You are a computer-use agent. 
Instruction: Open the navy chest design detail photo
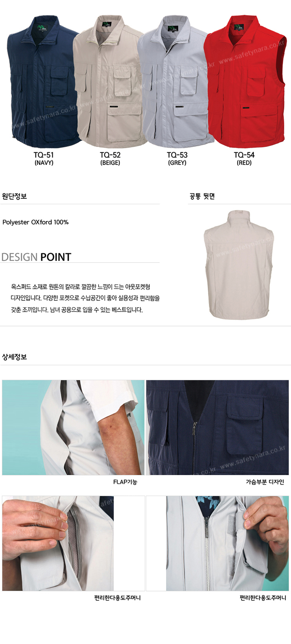(217, 427)
